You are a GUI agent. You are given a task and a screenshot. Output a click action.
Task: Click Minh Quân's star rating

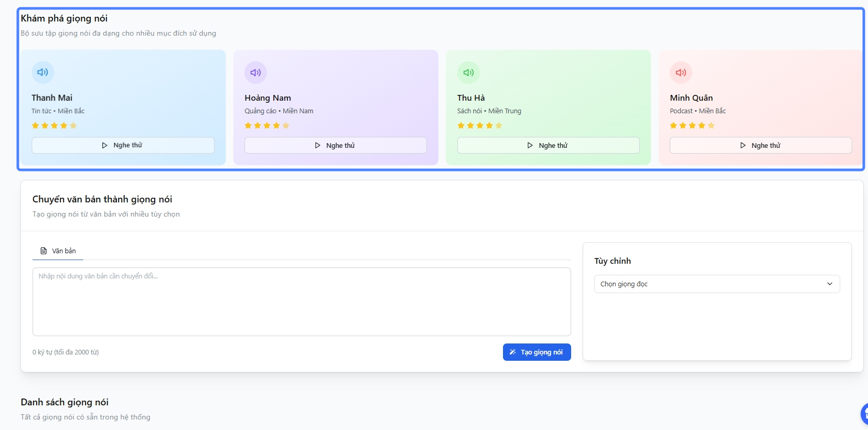692,125
